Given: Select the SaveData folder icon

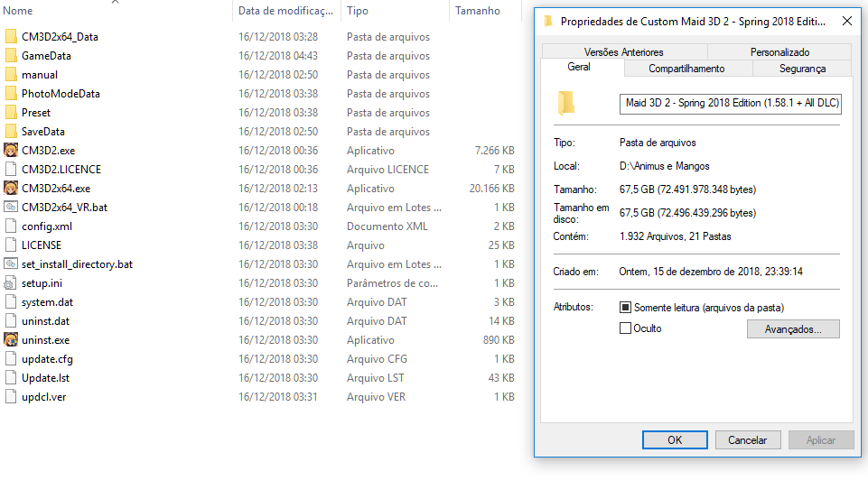Looking at the screenshot, I should pos(11,131).
